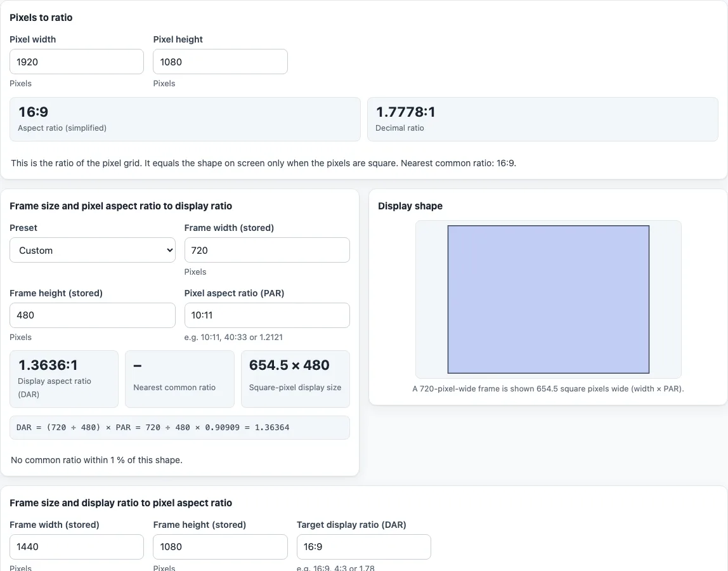Click the "Aspect ratio (simplified)" label
Image resolution: width=728 pixels, height=571 pixels.
62,128
